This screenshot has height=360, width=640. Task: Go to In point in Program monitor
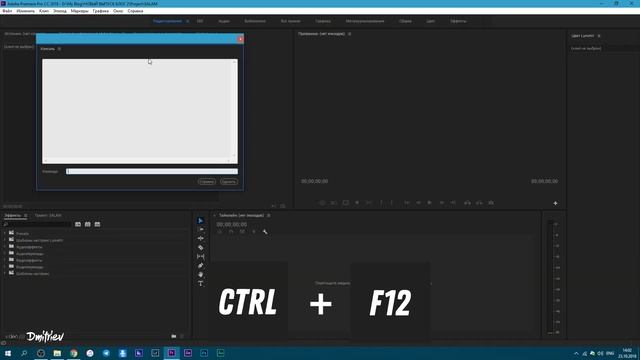coord(407,203)
